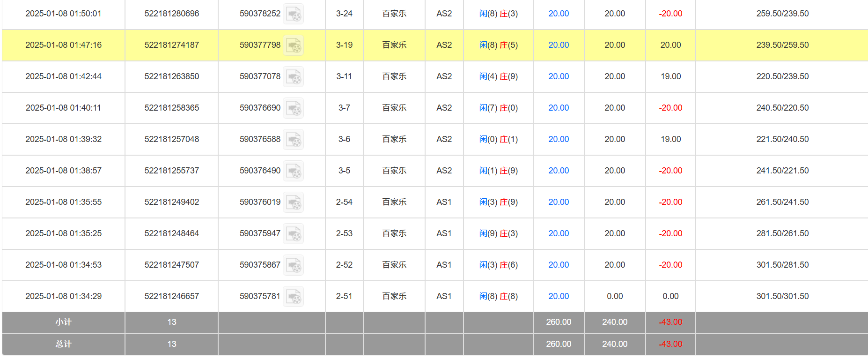Click the blue 20.00 bet amount for order 522181280696
Image resolution: width=868 pixels, height=360 pixels.
(559, 14)
